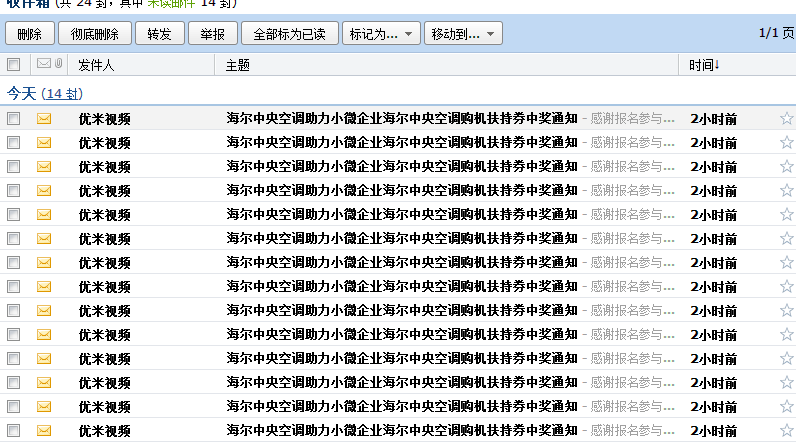Click sender 优米视频 in the eleventh row
The width and height of the screenshot is (796, 448).
tap(105, 359)
